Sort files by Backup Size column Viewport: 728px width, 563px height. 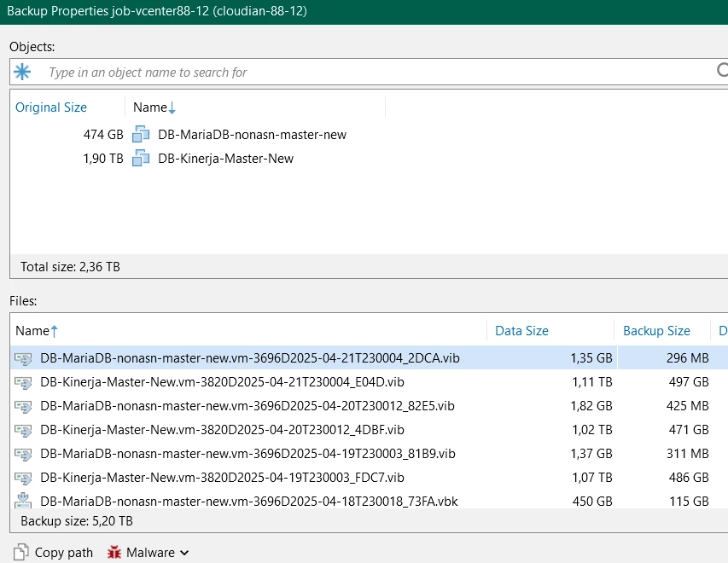(x=656, y=331)
